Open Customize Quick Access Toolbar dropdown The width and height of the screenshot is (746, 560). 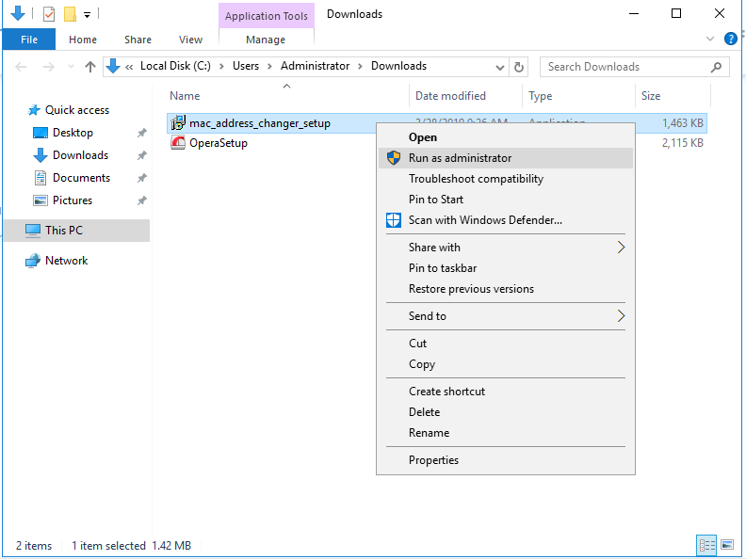87,14
